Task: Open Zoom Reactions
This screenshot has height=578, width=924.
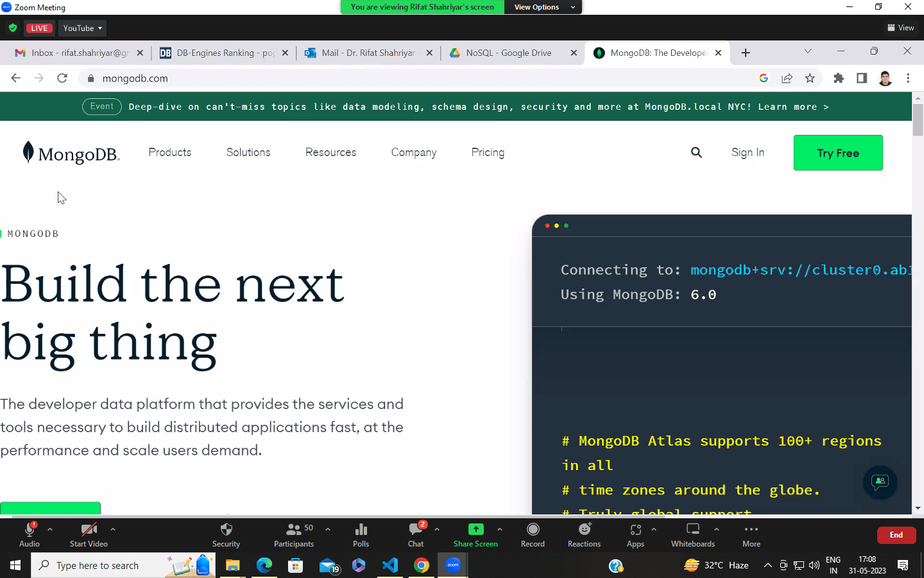Action: pyautogui.click(x=584, y=534)
